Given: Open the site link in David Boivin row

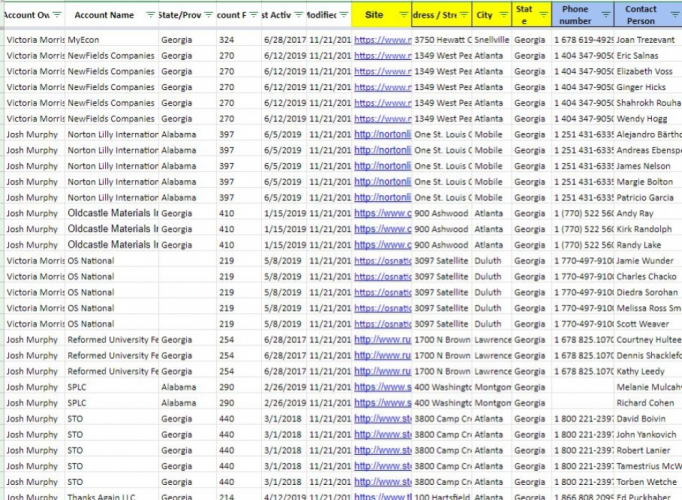Looking at the screenshot, I should [382, 419].
